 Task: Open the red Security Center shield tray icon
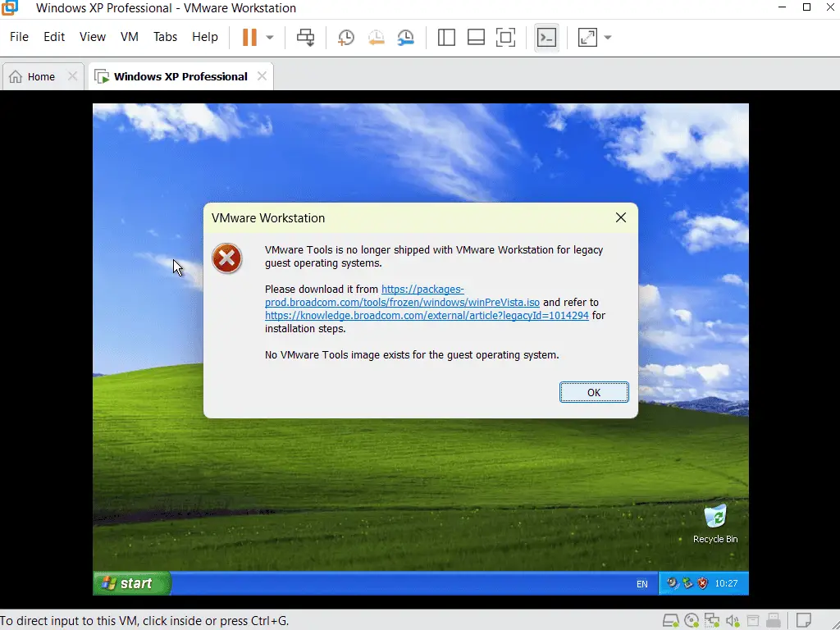click(x=702, y=583)
